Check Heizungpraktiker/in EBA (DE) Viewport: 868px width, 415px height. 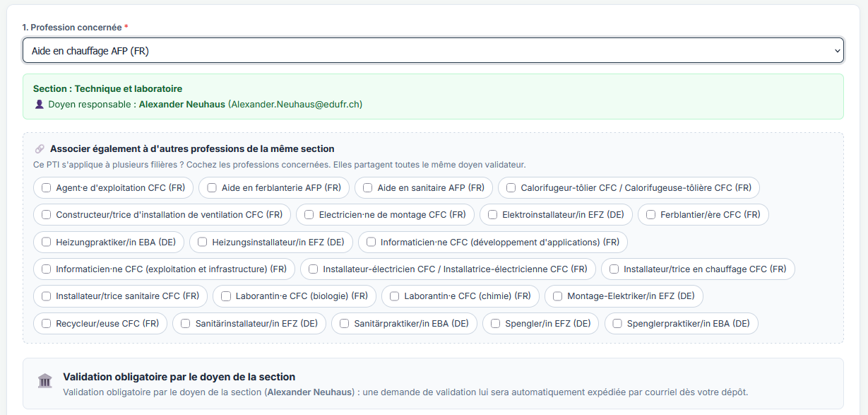[47, 242]
